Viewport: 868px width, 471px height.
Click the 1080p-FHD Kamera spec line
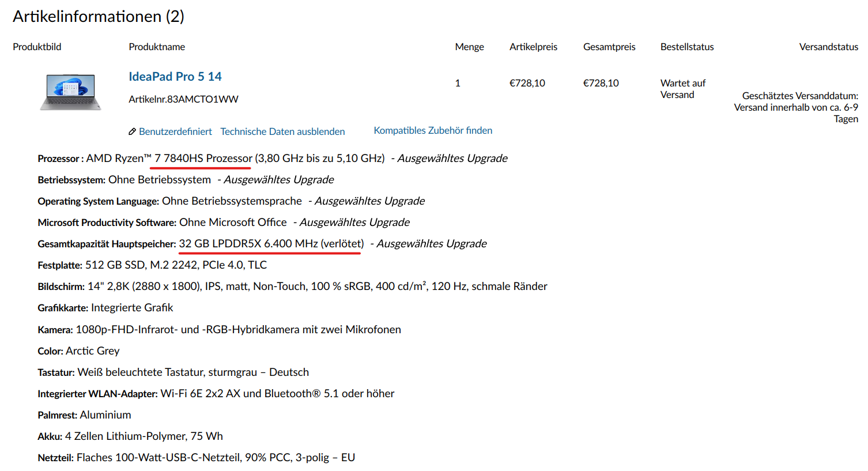coord(219,329)
